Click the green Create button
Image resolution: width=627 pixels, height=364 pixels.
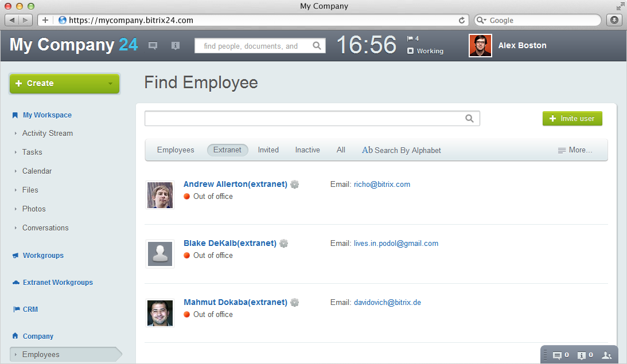click(x=64, y=84)
